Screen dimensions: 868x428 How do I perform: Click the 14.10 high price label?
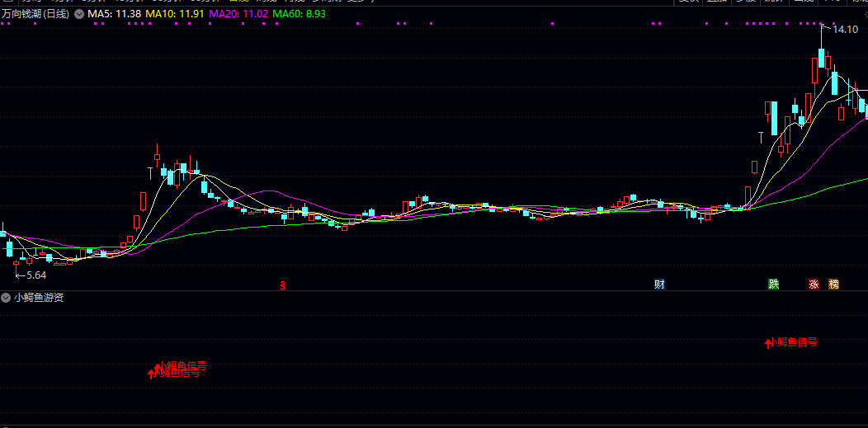(844, 30)
